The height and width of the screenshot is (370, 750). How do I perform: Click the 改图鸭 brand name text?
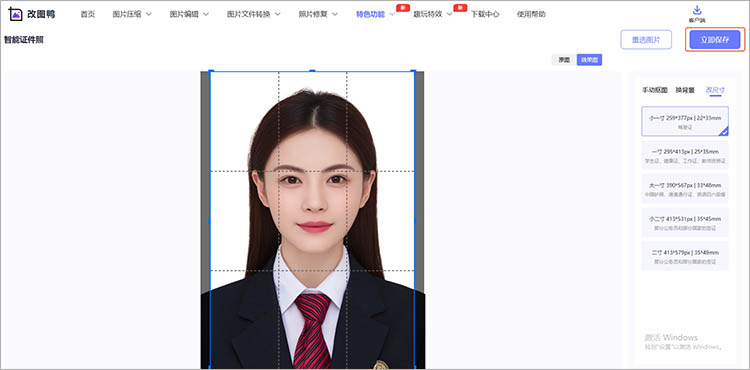pyautogui.click(x=41, y=14)
